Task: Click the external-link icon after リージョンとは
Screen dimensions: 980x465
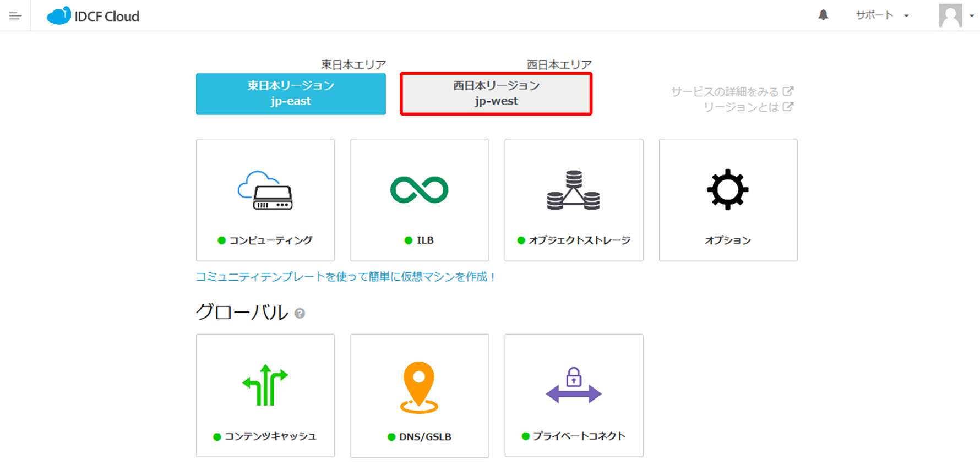Action: click(x=788, y=106)
